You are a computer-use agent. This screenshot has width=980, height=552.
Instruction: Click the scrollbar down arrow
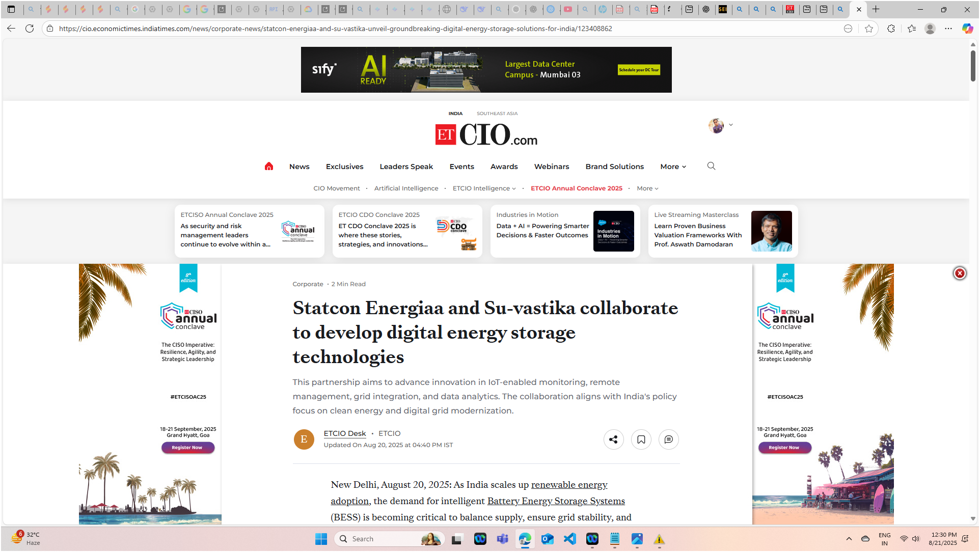tap(973, 519)
